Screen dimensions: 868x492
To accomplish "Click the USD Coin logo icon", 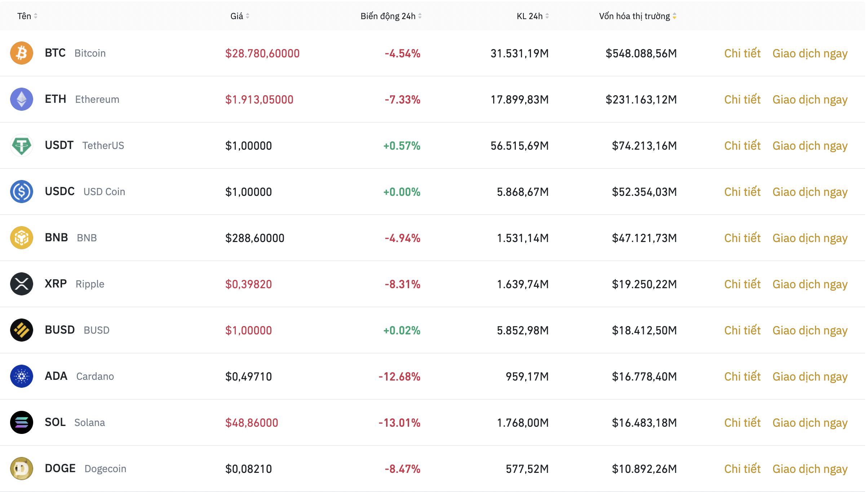I will tap(21, 192).
